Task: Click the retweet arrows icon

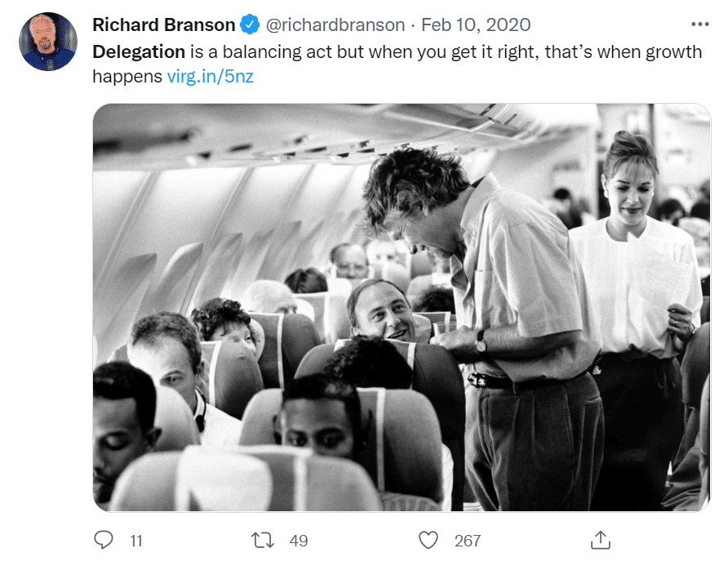Action: click(263, 540)
